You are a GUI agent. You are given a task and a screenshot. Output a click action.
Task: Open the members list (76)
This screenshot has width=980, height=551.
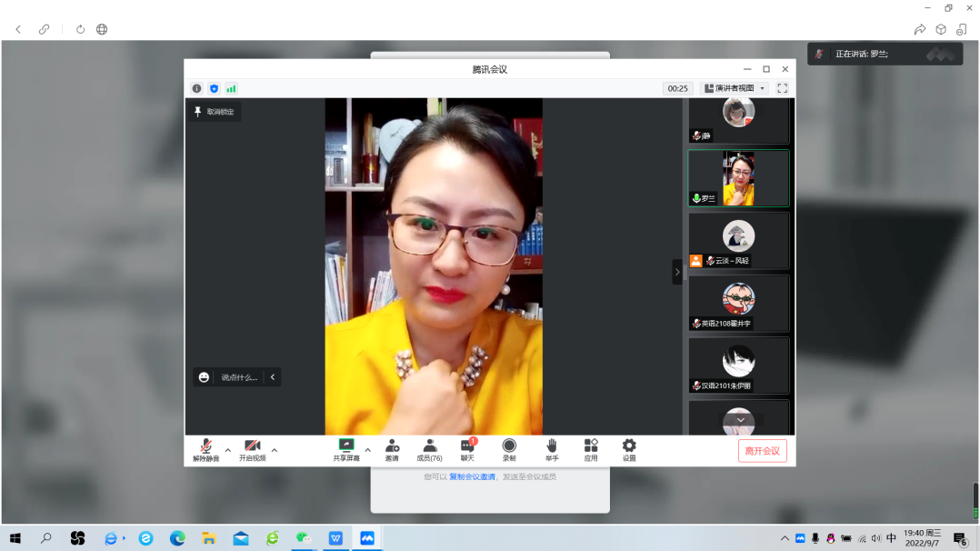point(429,446)
